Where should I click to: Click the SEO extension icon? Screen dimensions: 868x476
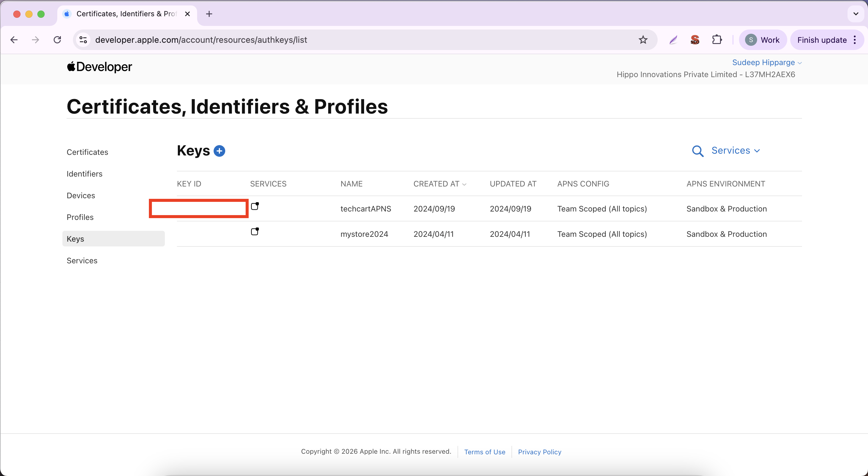pyautogui.click(x=694, y=40)
